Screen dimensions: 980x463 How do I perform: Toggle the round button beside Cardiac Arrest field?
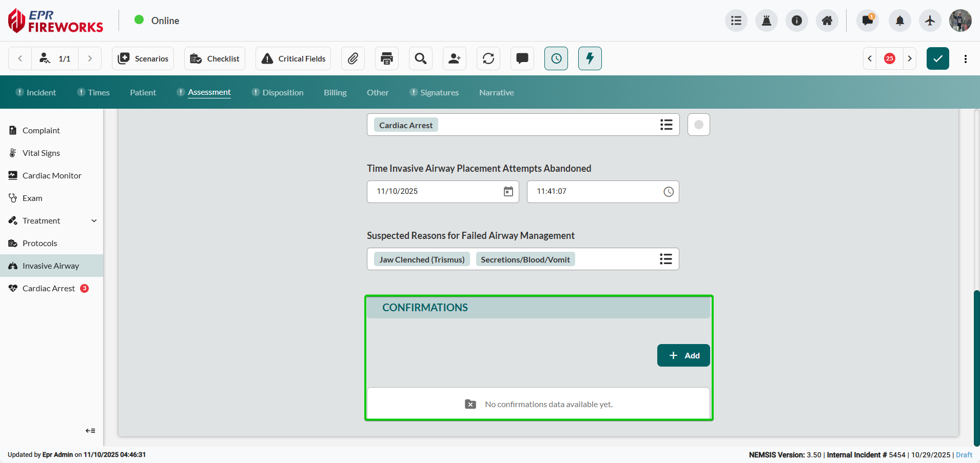(698, 125)
